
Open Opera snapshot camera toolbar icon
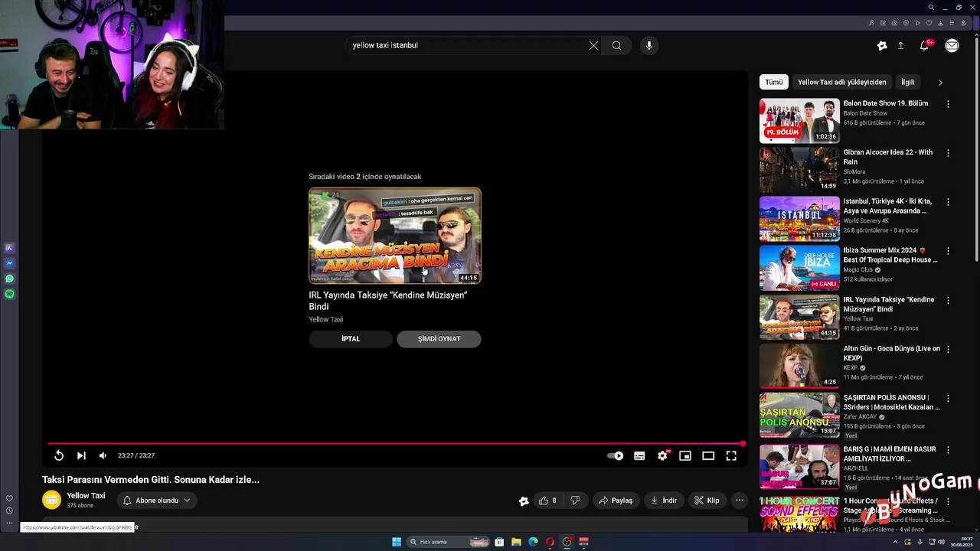[x=894, y=23]
